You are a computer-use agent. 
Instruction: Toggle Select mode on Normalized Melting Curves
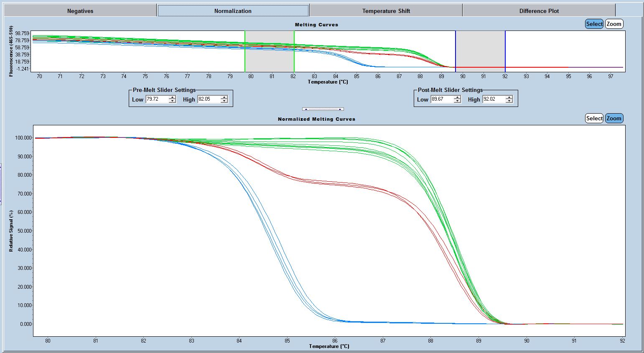tap(594, 118)
